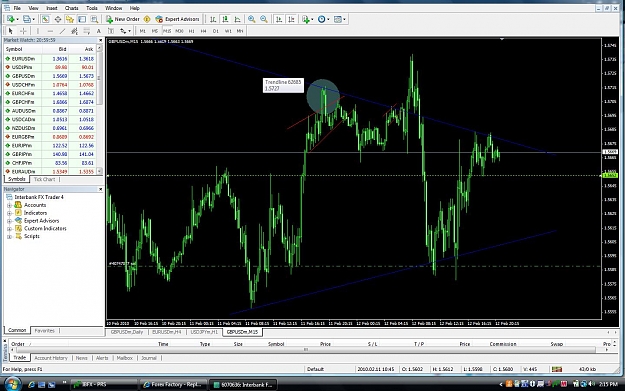
Task: Open the Arrows objects dropdown
Action: (x=125, y=31)
